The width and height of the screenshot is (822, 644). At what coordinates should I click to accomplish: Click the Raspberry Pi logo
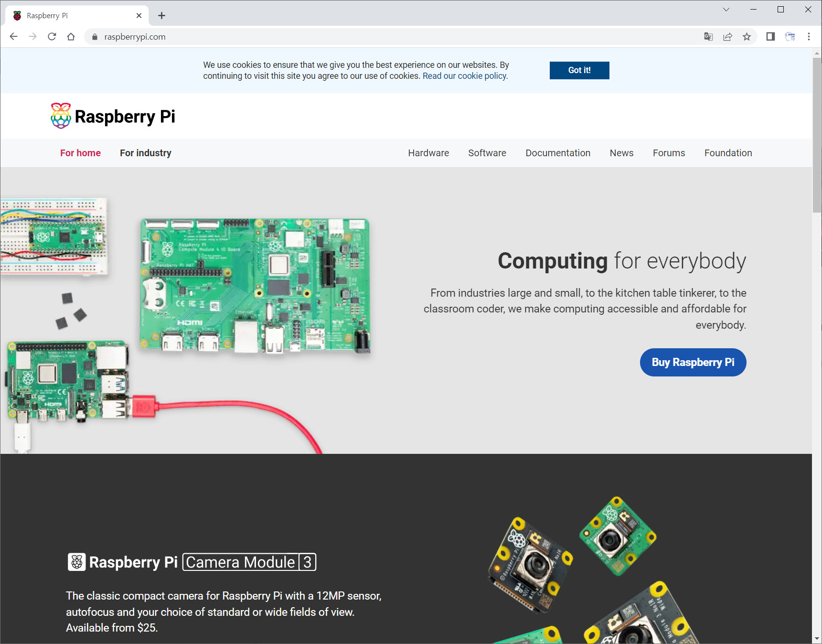(x=113, y=116)
